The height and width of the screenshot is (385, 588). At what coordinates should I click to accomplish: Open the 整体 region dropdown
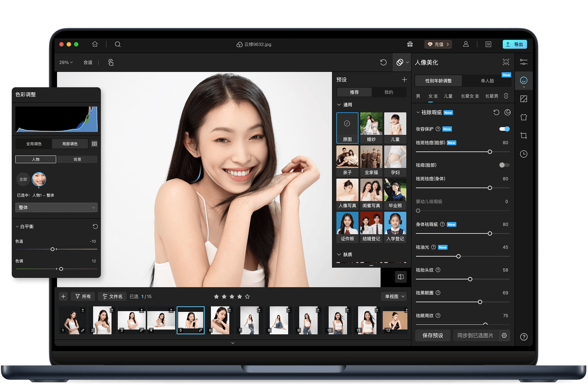[x=56, y=207]
